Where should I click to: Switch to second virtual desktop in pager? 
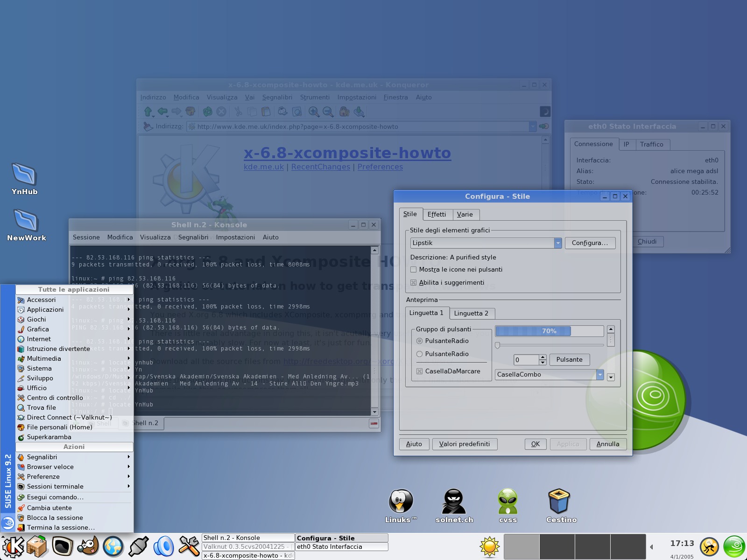coord(557,546)
